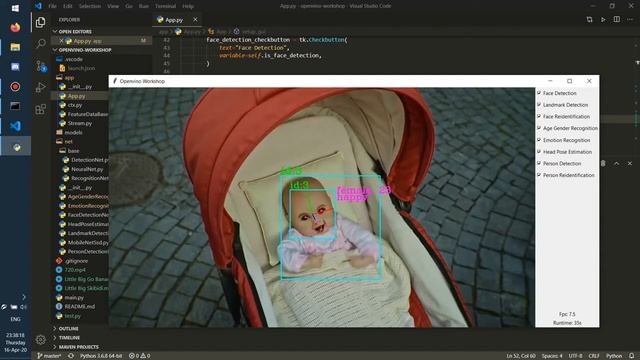Viewport: 640px width, 360px height.
Task: Toggle the Person Reidentification checkbox
Action: (x=539, y=175)
